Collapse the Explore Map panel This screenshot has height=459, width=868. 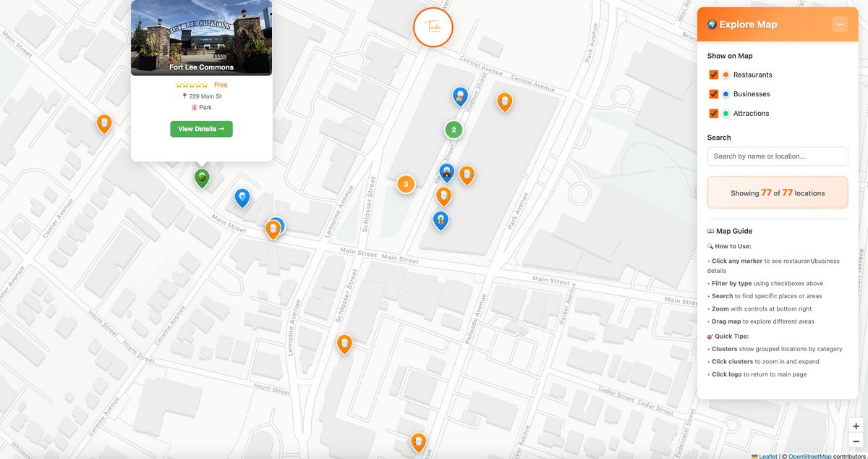[x=840, y=23]
